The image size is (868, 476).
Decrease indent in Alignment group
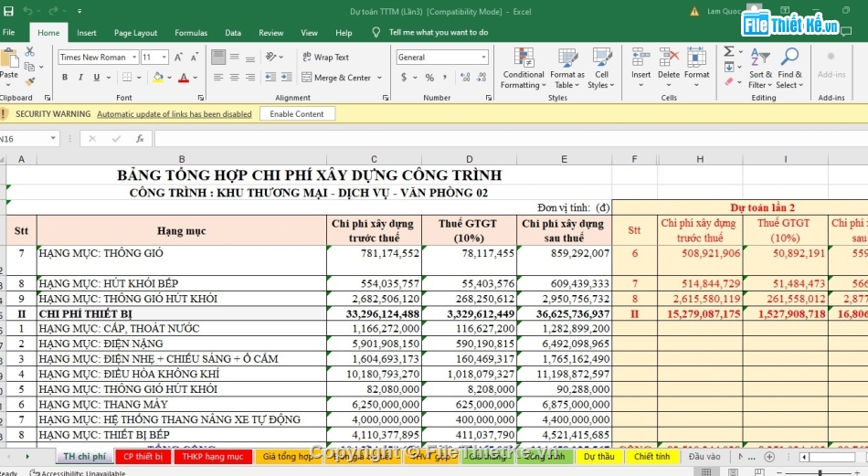click(x=270, y=78)
